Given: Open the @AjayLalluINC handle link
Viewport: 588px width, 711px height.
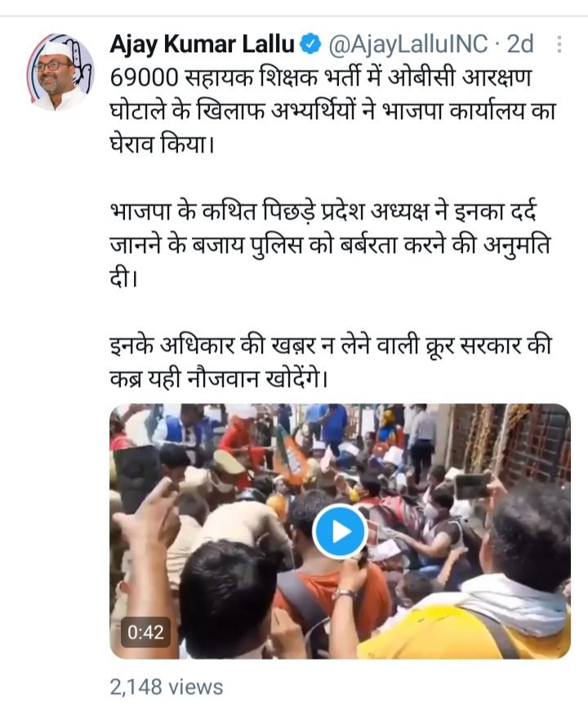Looking at the screenshot, I should point(408,44).
